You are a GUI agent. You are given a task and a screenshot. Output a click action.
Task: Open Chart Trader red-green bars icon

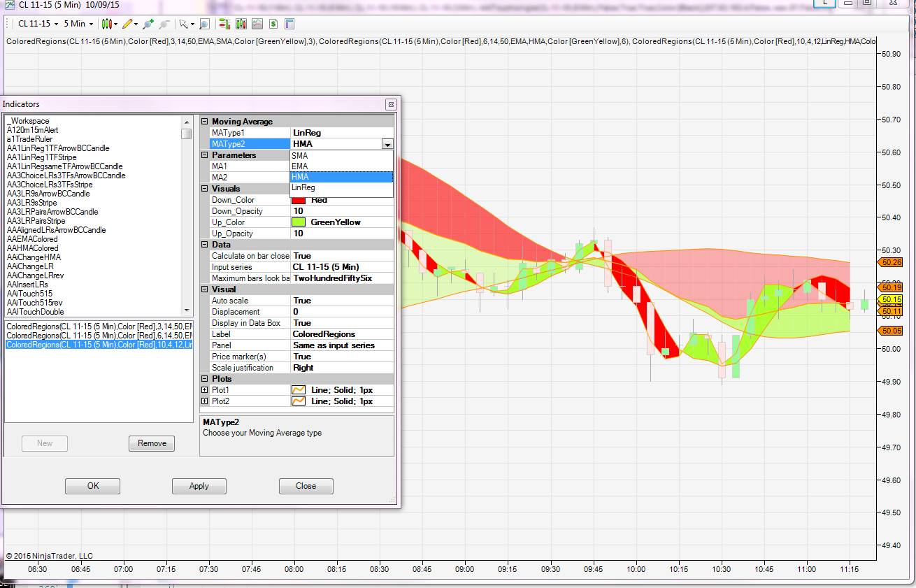[224, 24]
